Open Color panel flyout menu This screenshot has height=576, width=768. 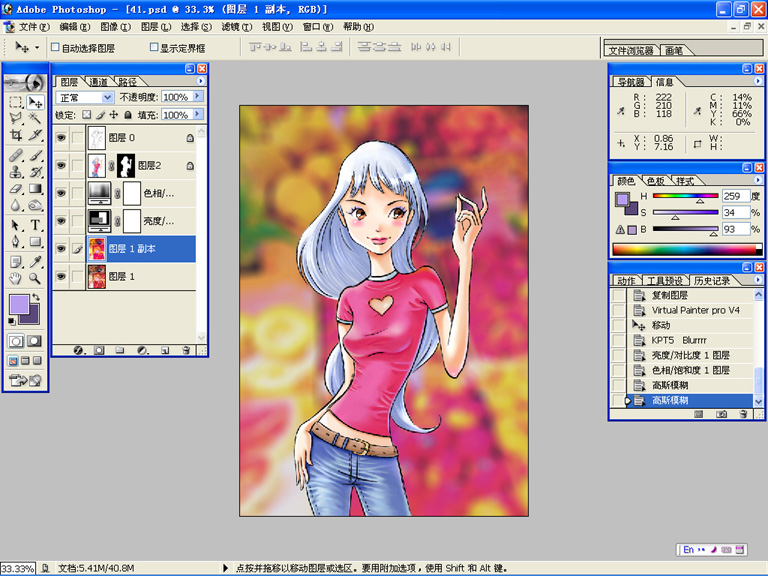(757, 180)
